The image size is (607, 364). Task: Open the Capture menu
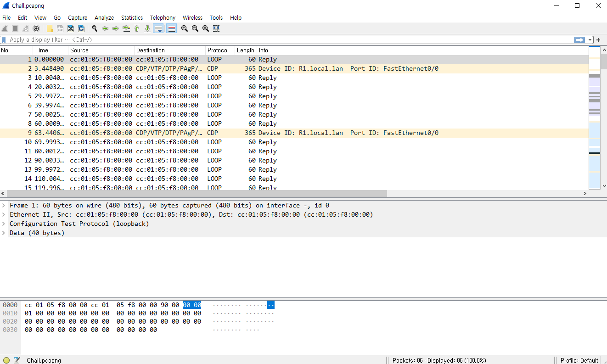click(x=78, y=17)
